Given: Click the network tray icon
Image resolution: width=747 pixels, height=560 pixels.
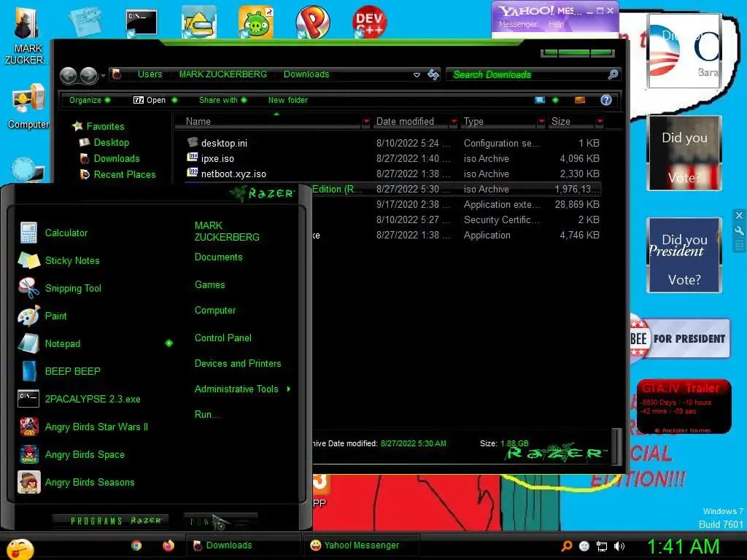Looking at the screenshot, I should click(x=602, y=546).
